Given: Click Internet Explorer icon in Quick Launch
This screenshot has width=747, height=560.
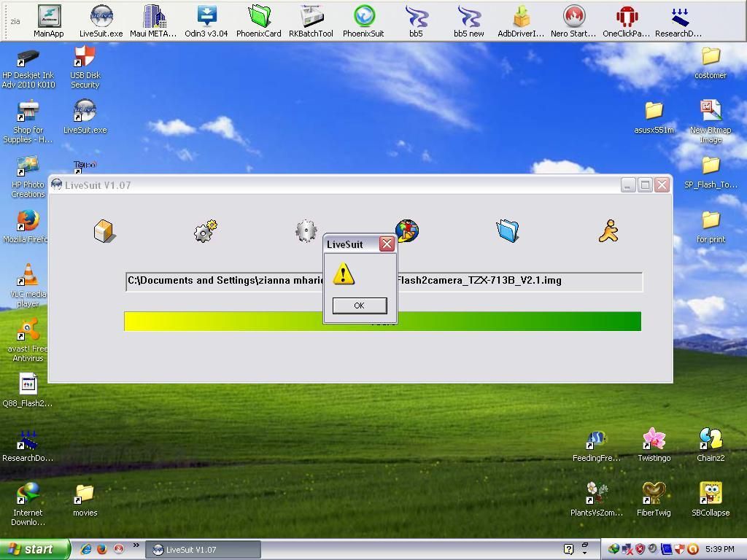Looking at the screenshot, I should (85, 549).
